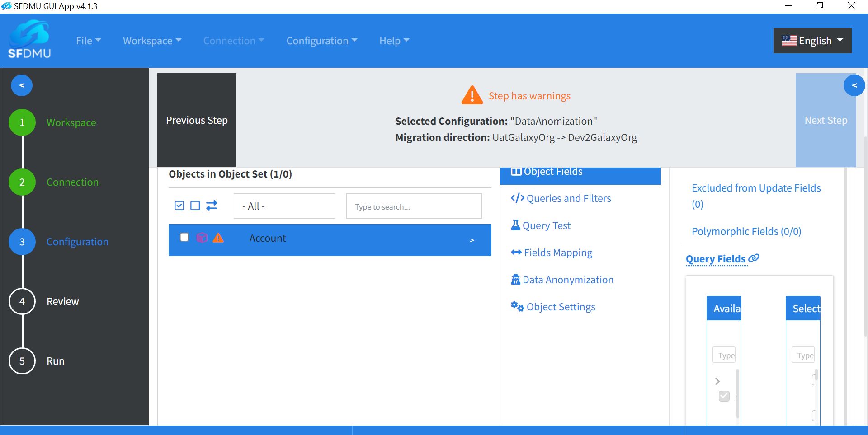
Task: Click the invert selection arrows icon
Action: pyautogui.click(x=212, y=206)
